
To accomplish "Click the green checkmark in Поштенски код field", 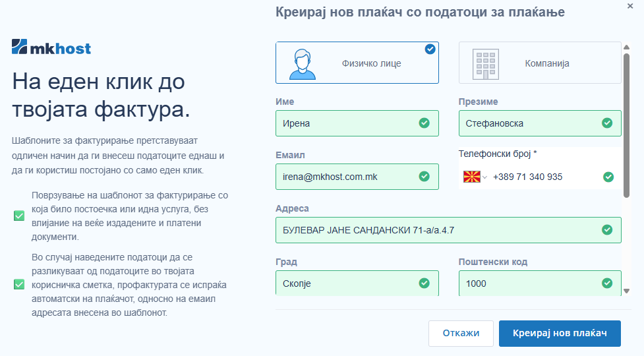I will coord(607,283).
